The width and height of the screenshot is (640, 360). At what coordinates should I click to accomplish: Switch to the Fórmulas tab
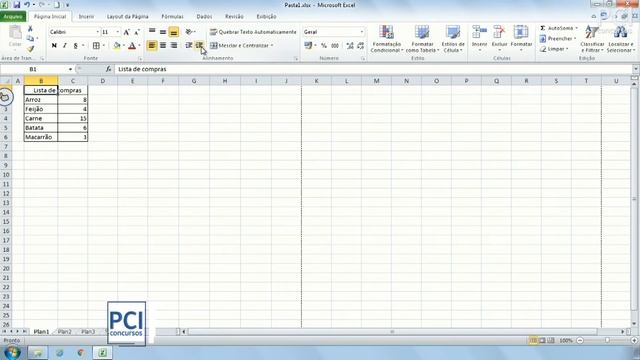(x=172, y=17)
